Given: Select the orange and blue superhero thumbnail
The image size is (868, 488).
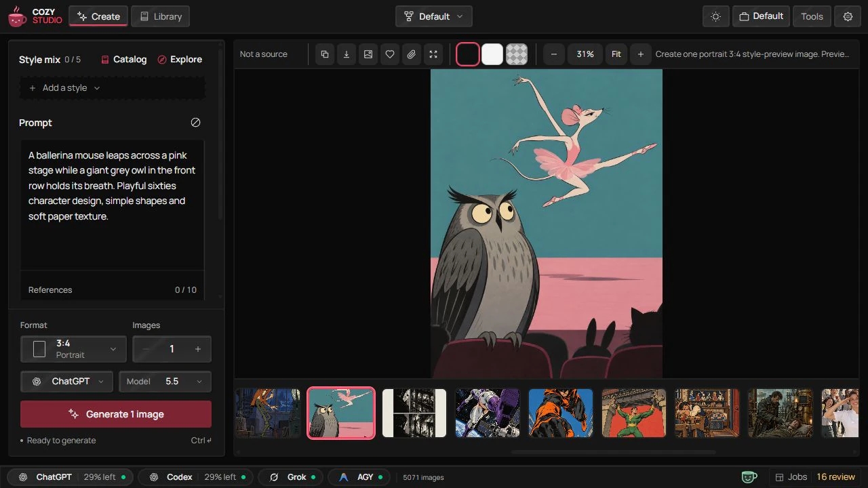Looking at the screenshot, I should click(x=561, y=413).
